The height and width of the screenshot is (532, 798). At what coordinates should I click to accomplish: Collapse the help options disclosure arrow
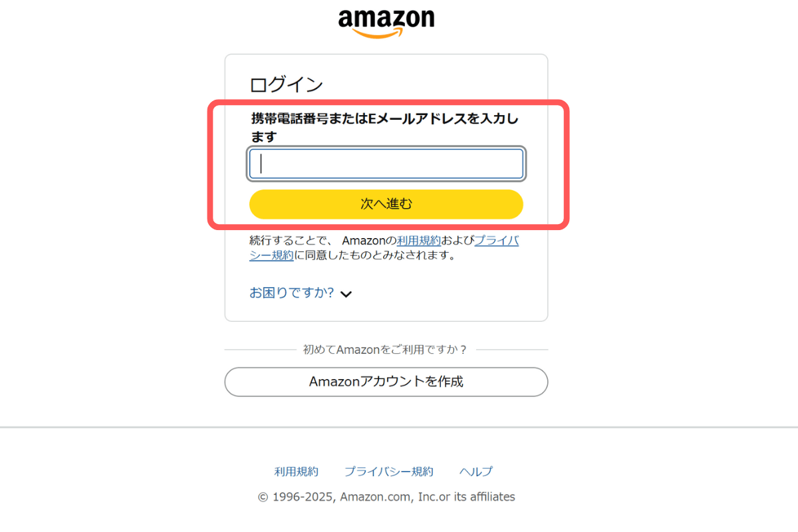point(346,293)
